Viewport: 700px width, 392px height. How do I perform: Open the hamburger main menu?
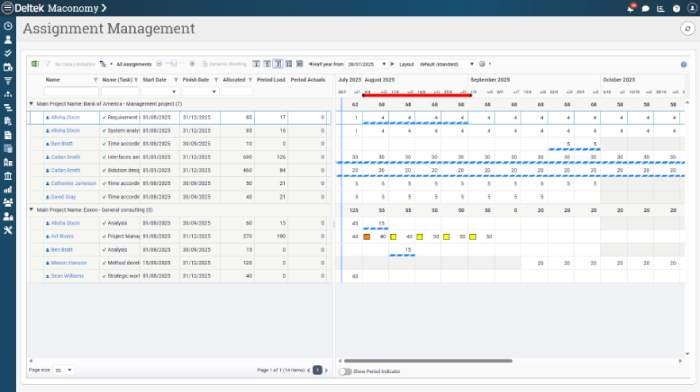[x=7, y=8]
